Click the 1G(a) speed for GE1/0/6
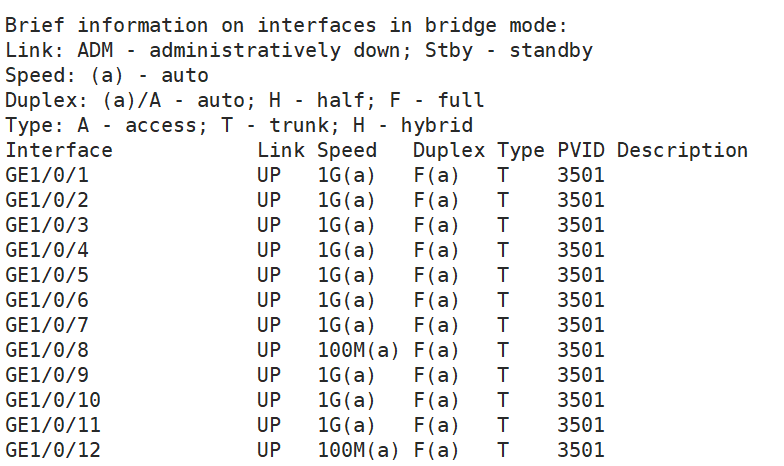The image size is (784, 466). coord(347,300)
